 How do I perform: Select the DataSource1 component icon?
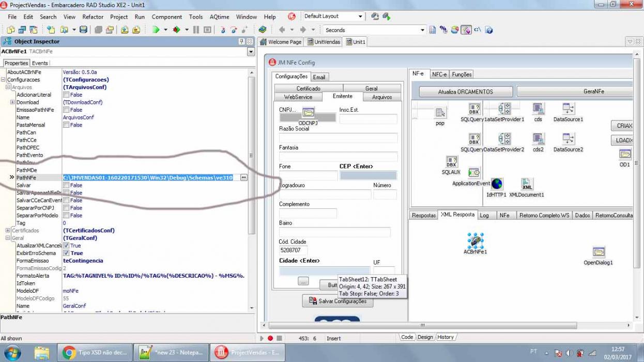(x=568, y=109)
